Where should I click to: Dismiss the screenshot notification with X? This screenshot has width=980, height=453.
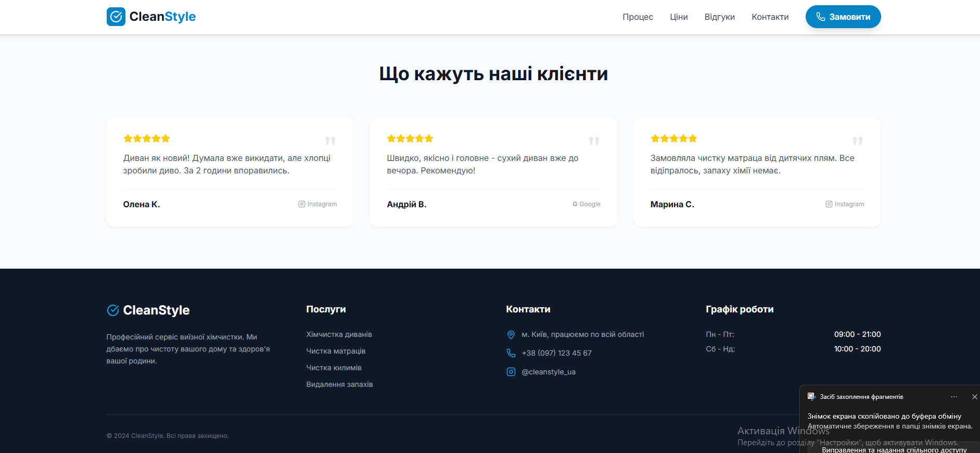coord(975,397)
